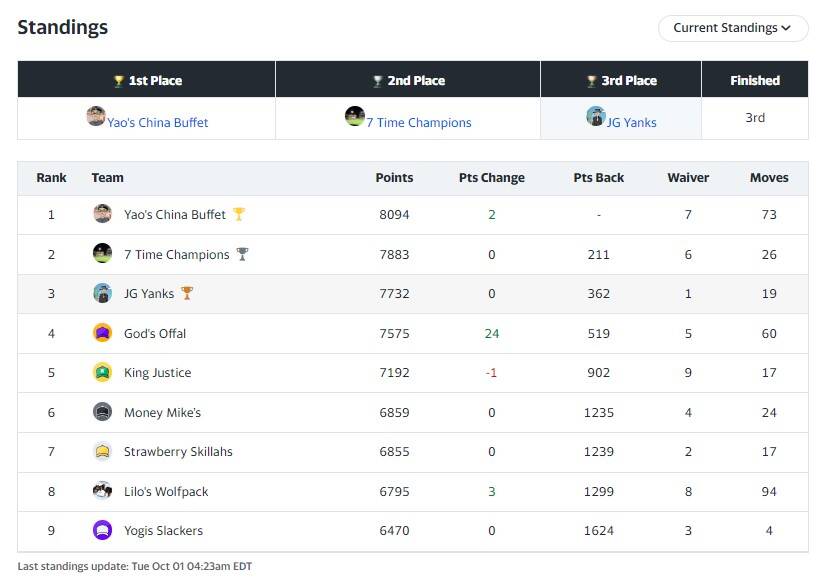
Task: Click Yogis Slackers purple helmet avatar
Action: pos(102,530)
